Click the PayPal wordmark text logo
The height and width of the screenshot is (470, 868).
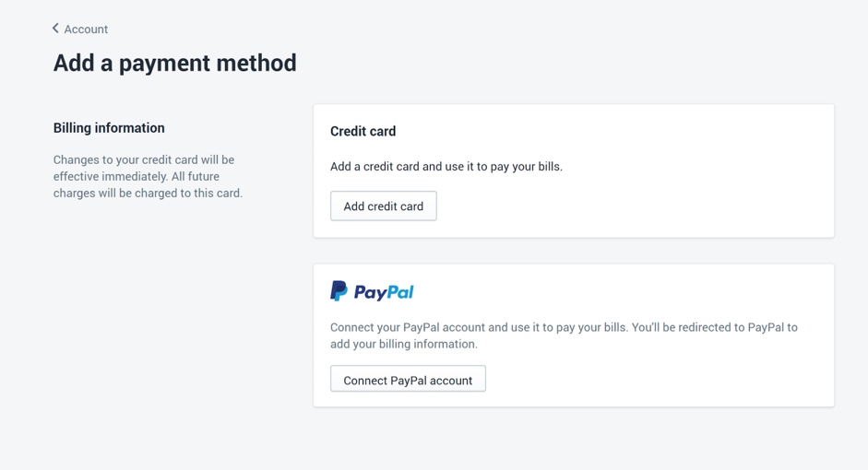[x=384, y=292]
